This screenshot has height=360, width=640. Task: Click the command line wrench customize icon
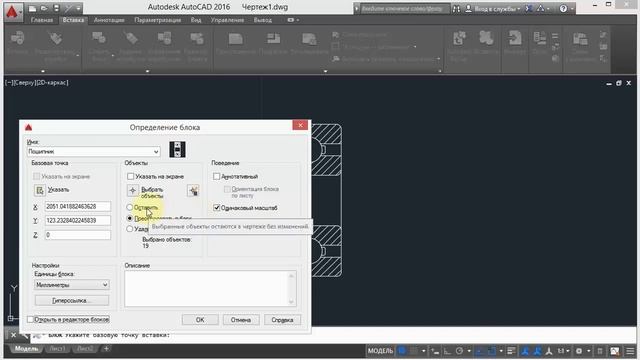(x=24, y=336)
